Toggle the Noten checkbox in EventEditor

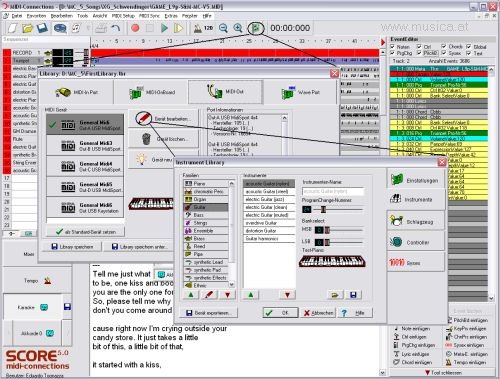point(393,47)
